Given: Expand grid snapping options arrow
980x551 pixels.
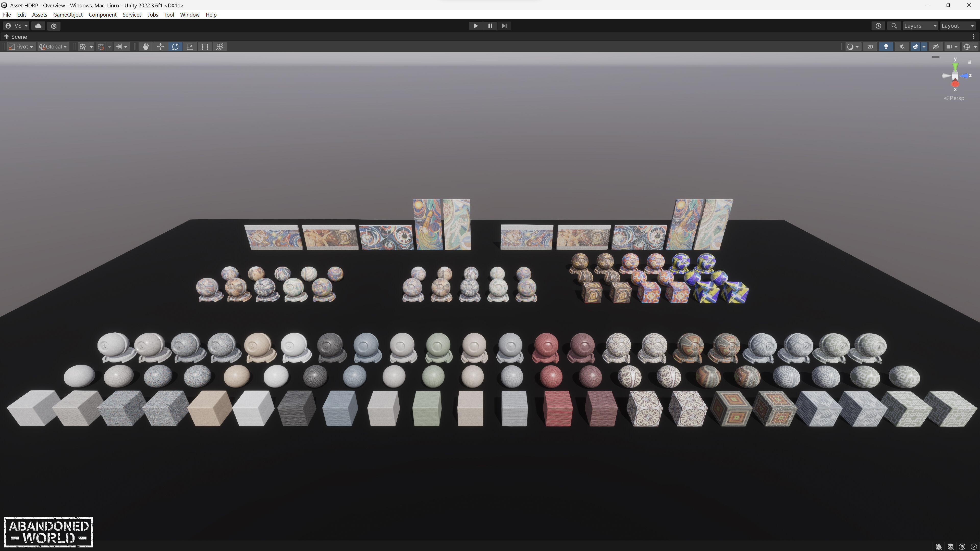Looking at the screenshot, I should point(109,46).
